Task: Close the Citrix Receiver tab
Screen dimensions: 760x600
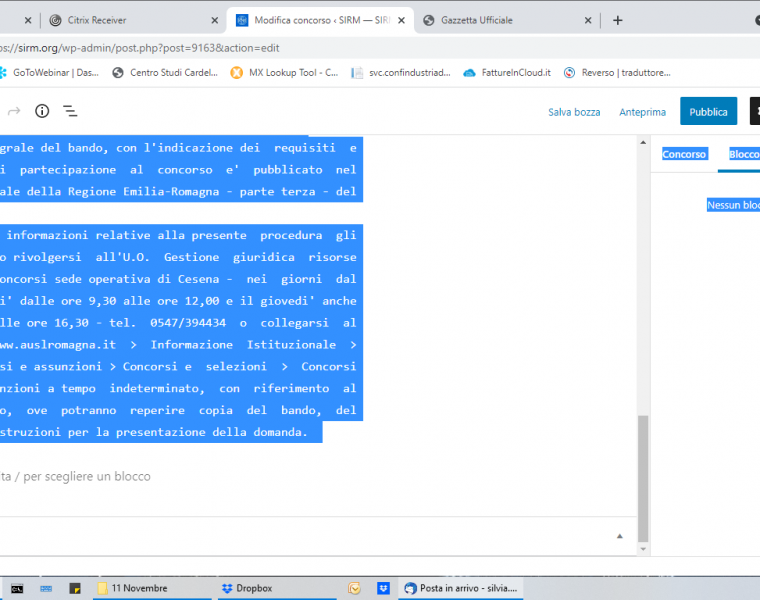Action: pyautogui.click(x=214, y=20)
